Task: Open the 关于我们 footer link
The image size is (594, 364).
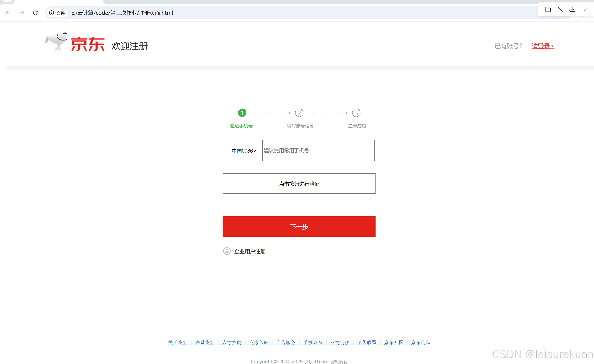Action: (178, 342)
